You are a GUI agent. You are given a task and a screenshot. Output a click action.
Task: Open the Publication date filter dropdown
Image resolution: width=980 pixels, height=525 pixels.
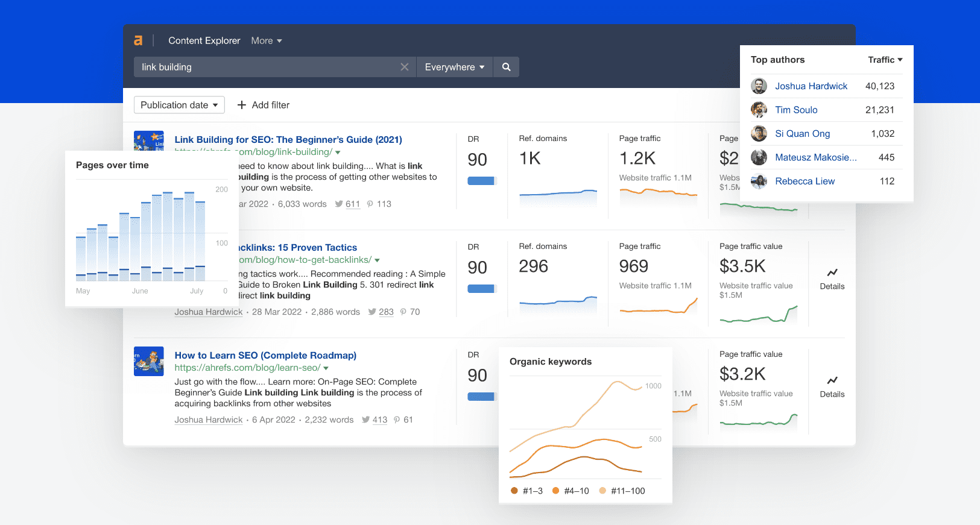pyautogui.click(x=179, y=105)
